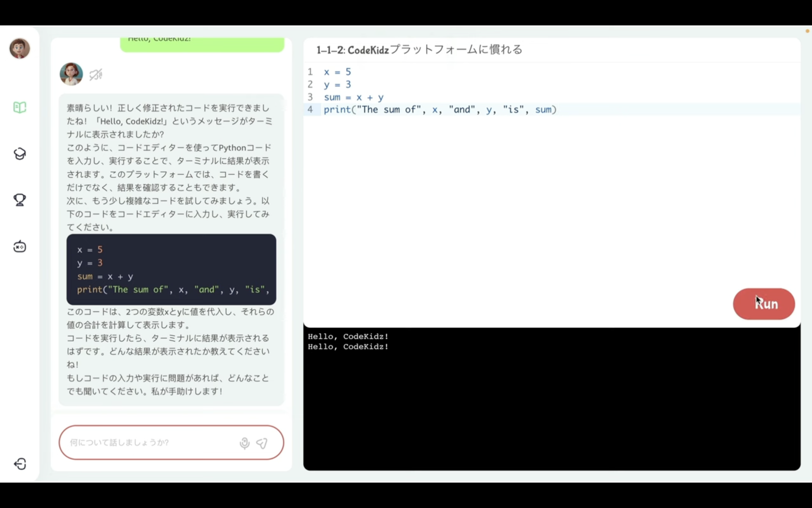
Task: Click code line 2 'y = 3' in editor
Action: pyautogui.click(x=337, y=85)
